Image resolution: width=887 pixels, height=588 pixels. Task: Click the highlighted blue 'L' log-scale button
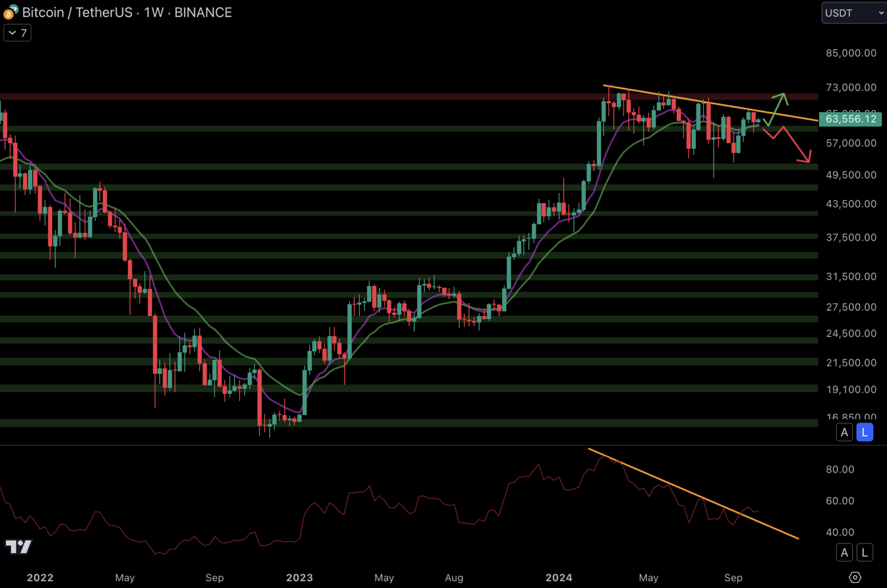pyautogui.click(x=865, y=432)
